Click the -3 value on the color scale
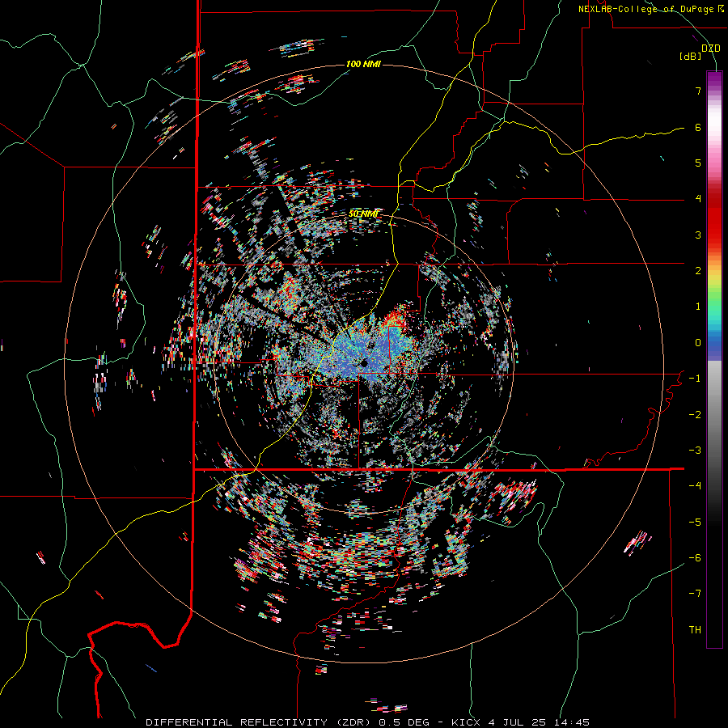Image resolution: width=728 pixels, height=728 pixels. [x=695, y=451]
